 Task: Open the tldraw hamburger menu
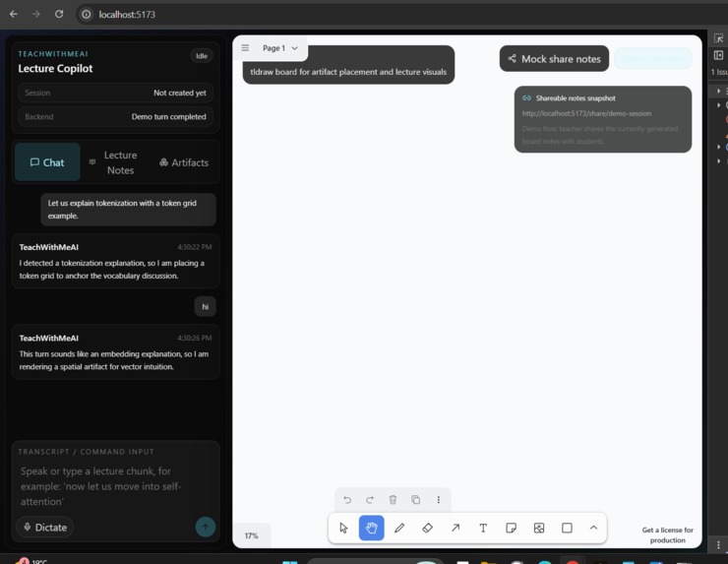(x=245, y=48)
